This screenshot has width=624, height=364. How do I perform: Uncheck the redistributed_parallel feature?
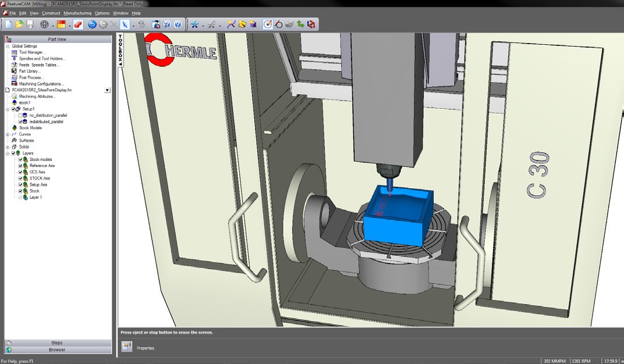click(21, 122)
